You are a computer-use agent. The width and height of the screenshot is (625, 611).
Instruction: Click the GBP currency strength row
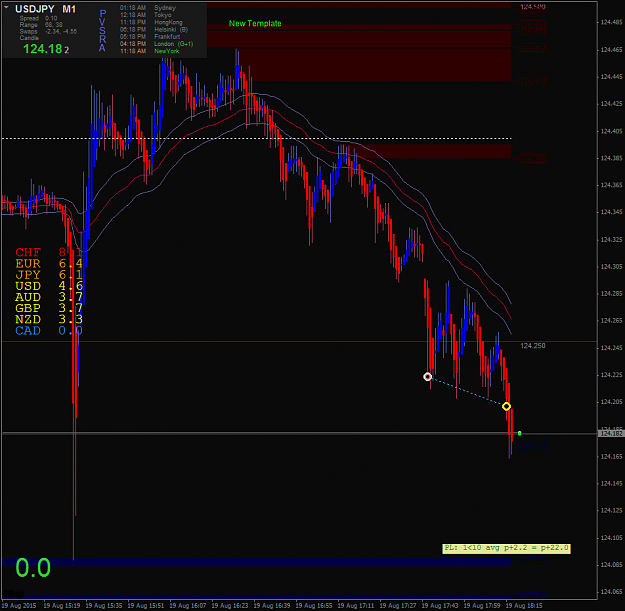tap(49, 308)
